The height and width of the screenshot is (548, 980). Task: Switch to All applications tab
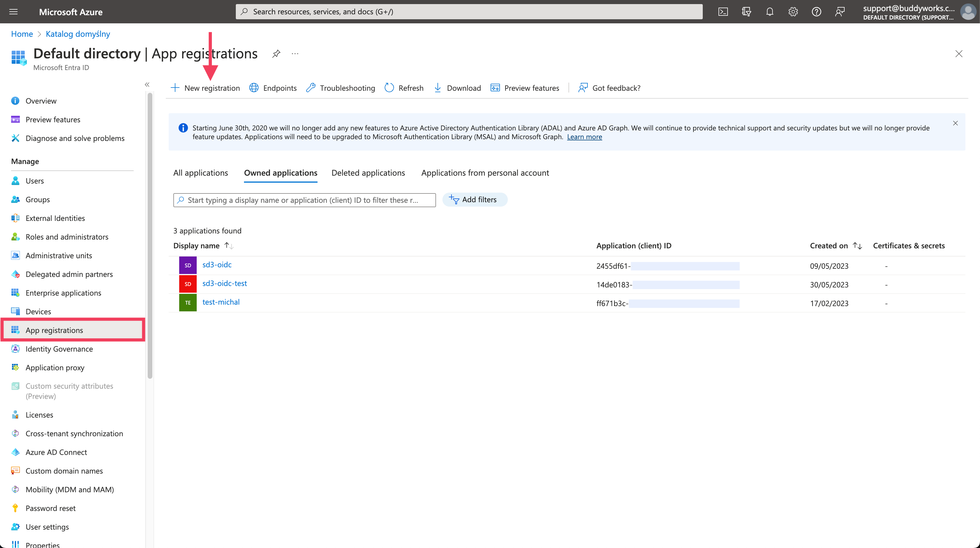click(x=200, y=173)
